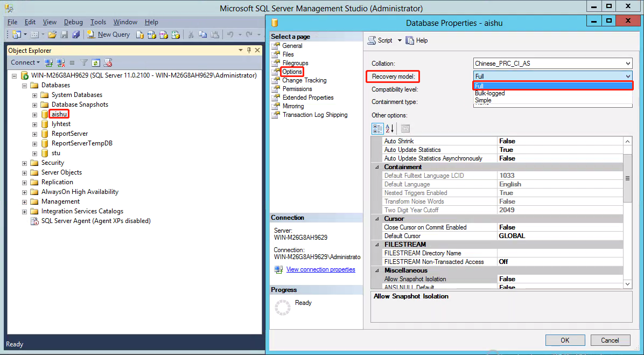
Task: Click the Filter funnel icon
Action: [x=84, y=63]
